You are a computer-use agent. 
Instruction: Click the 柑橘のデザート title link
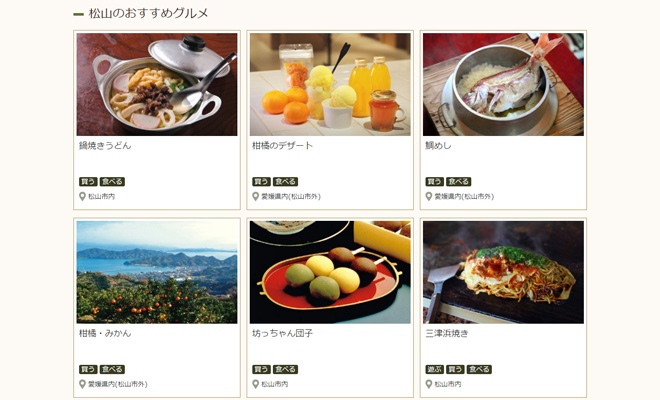click(282, 146)
